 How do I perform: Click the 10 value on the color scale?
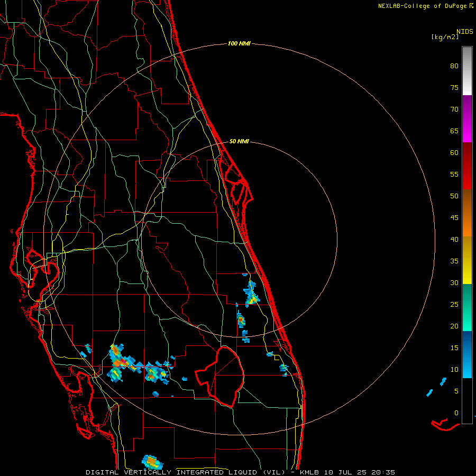pos(454,370)
